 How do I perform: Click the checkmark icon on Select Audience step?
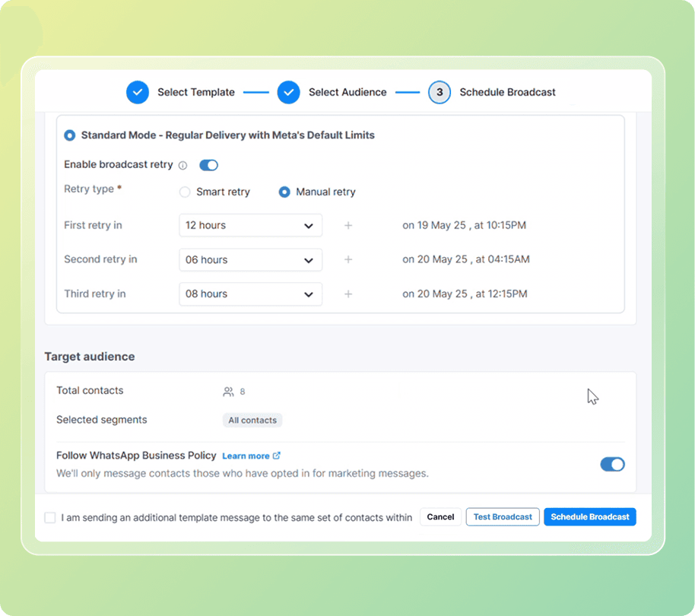(289, 92)
